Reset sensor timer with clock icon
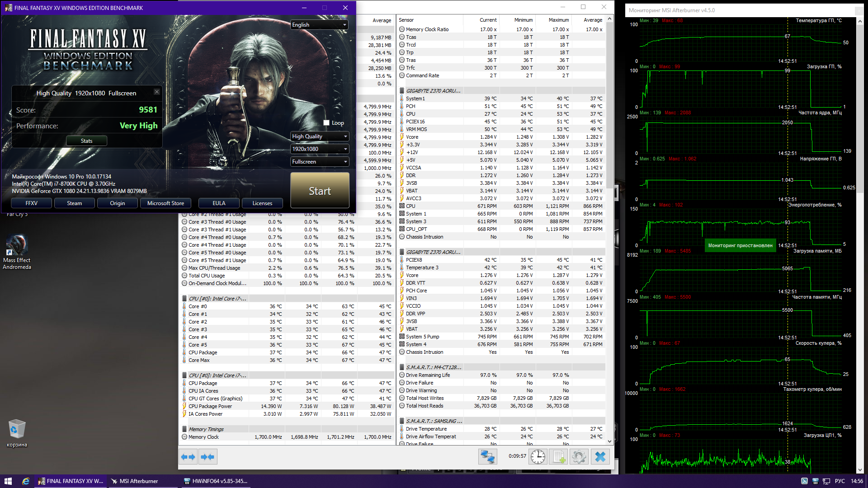Screen dimensions: 868x488 (538, 457)
